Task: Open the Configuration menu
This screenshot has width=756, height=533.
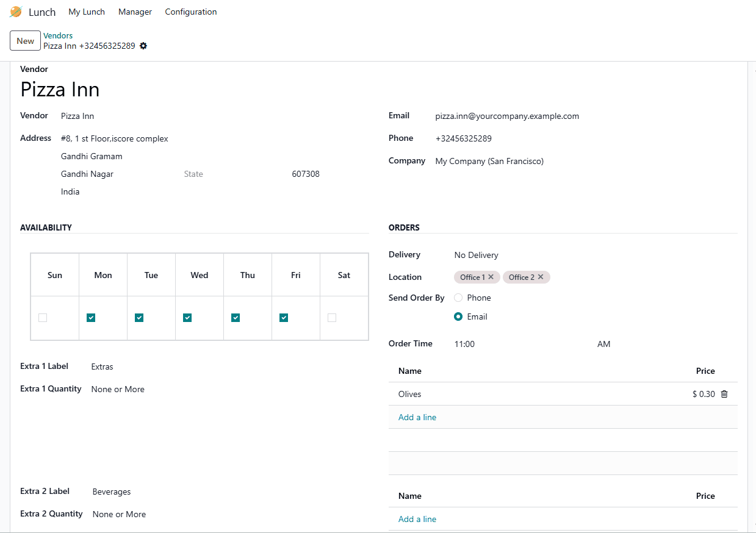Action: (191, 12)
